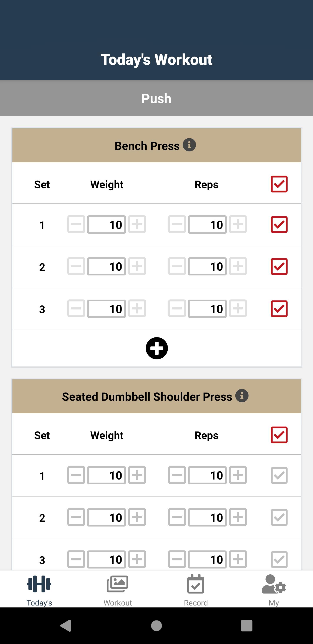The image size is (313, 644).
Task: Tap the Android home button
Action: coord(156,626)
